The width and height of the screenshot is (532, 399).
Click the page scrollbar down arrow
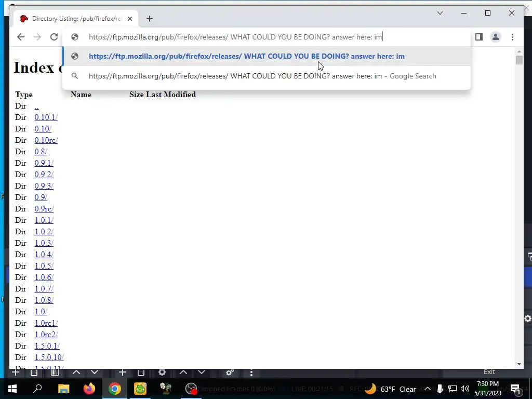pyautogui.click(x=519, y=364)
